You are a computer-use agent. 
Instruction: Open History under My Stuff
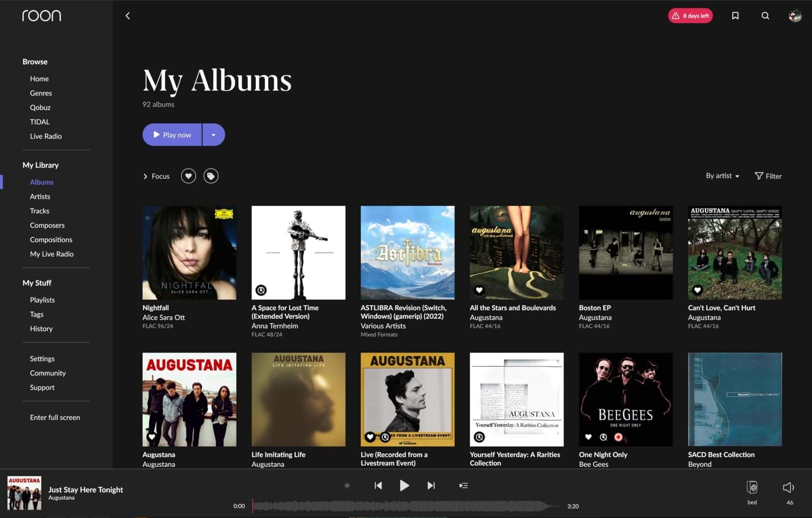(41, 329)
